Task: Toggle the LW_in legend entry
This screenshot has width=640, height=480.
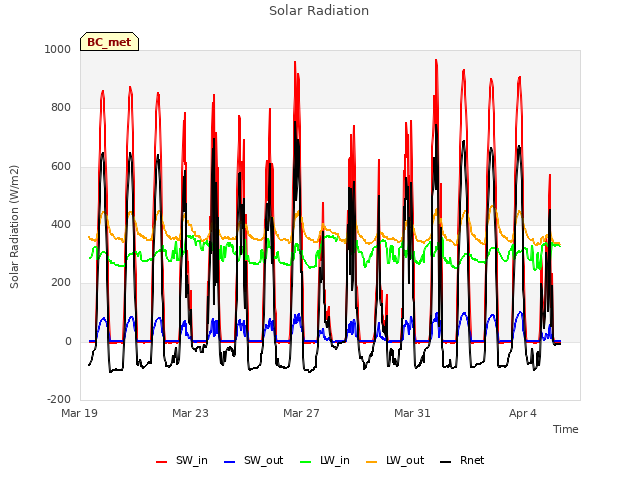Action: coord(325,460)
